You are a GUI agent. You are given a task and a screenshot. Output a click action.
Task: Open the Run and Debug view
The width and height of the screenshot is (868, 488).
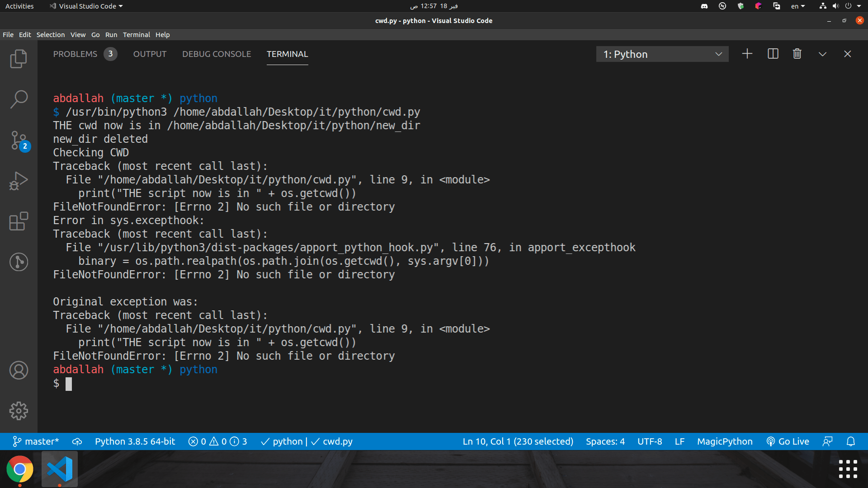19,181
